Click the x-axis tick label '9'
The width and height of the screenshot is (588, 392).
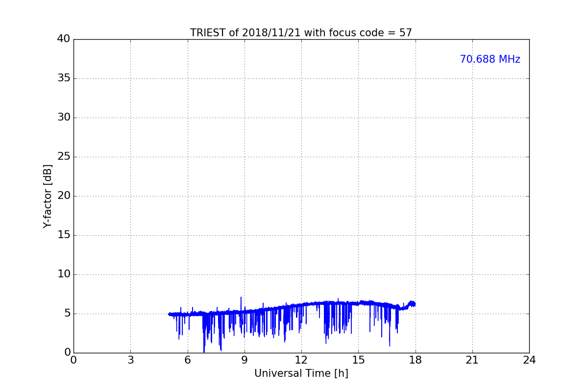tap(245, 360)
